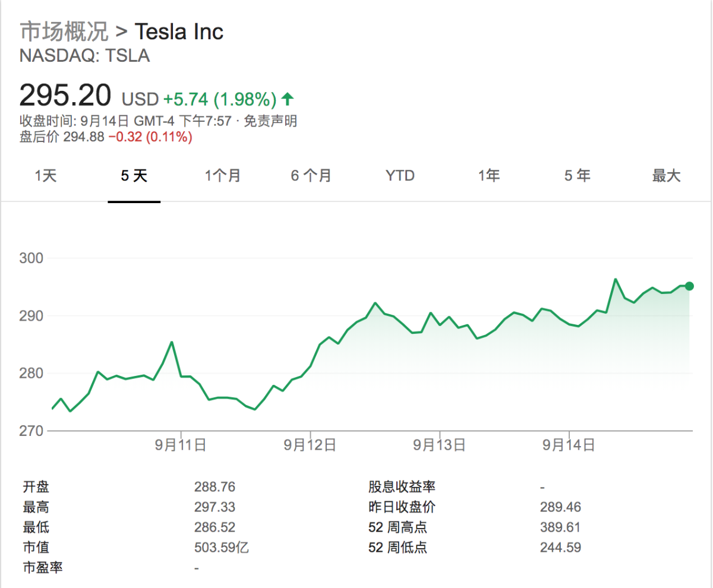Switch to the 1年 range

[x=488, y=176]
